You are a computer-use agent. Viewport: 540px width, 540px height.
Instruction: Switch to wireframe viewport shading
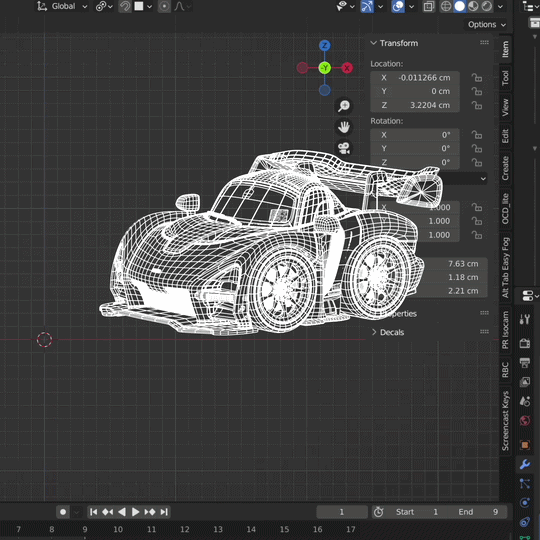[x=446, y=6]
